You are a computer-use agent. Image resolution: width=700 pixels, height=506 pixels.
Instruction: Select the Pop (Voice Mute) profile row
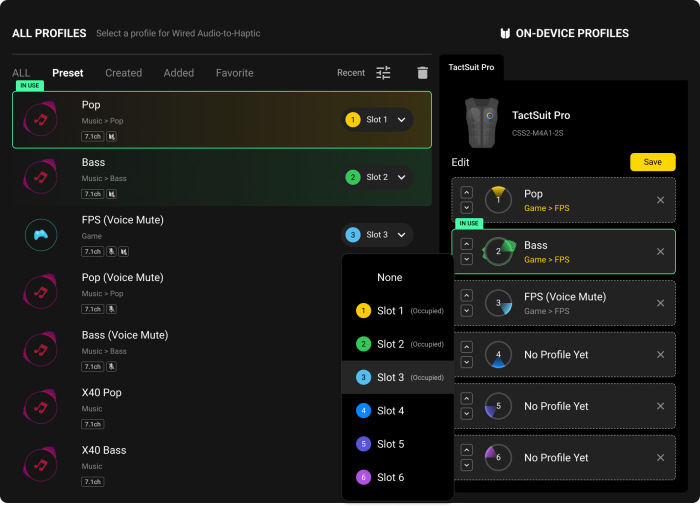222,293
